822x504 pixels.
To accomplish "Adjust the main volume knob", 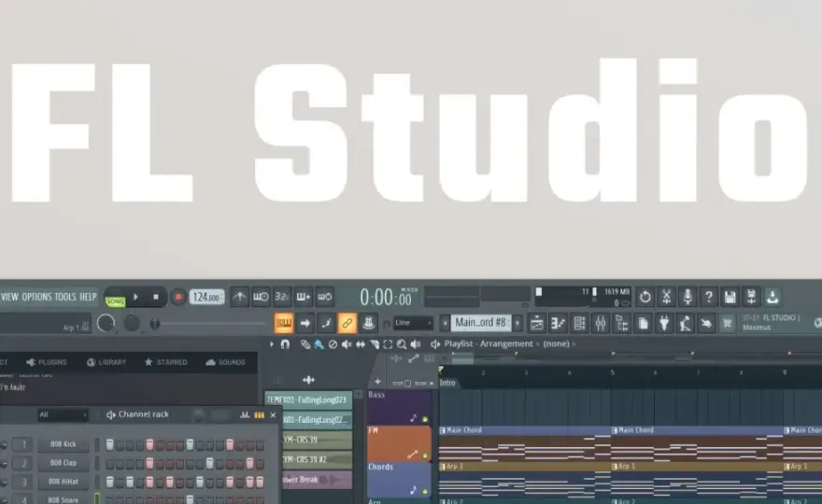I will pos(106,323).
